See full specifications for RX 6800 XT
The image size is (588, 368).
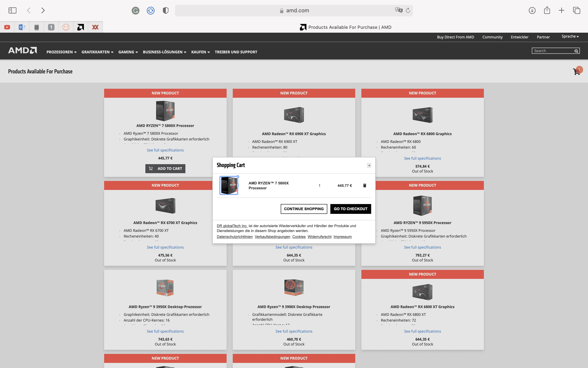point(422,331)
